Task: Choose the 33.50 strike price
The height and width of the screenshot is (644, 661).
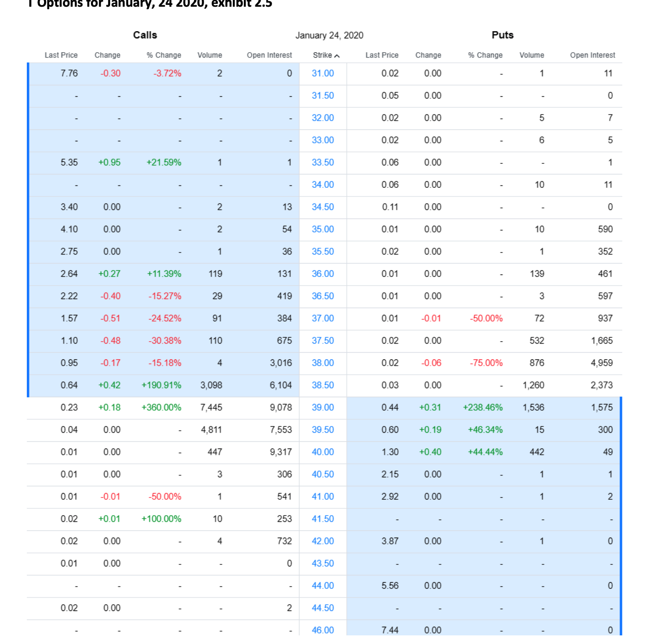Action: click(x=323, y=162)
